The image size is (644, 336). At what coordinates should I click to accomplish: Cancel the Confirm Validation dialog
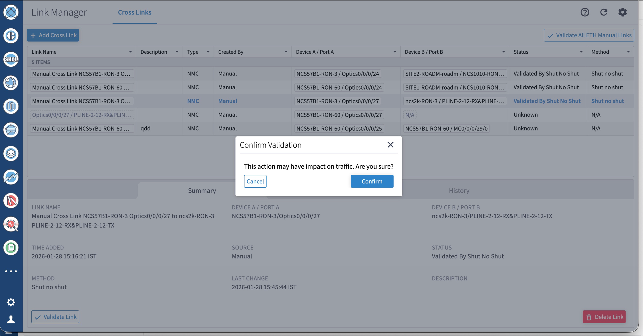(x=255, y=181)
